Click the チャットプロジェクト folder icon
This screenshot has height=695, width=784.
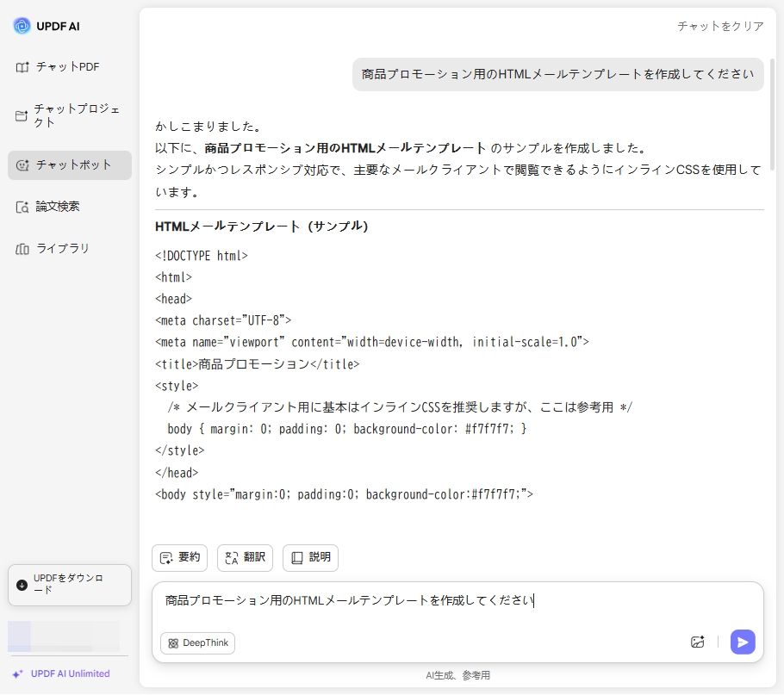pos(22,116)
